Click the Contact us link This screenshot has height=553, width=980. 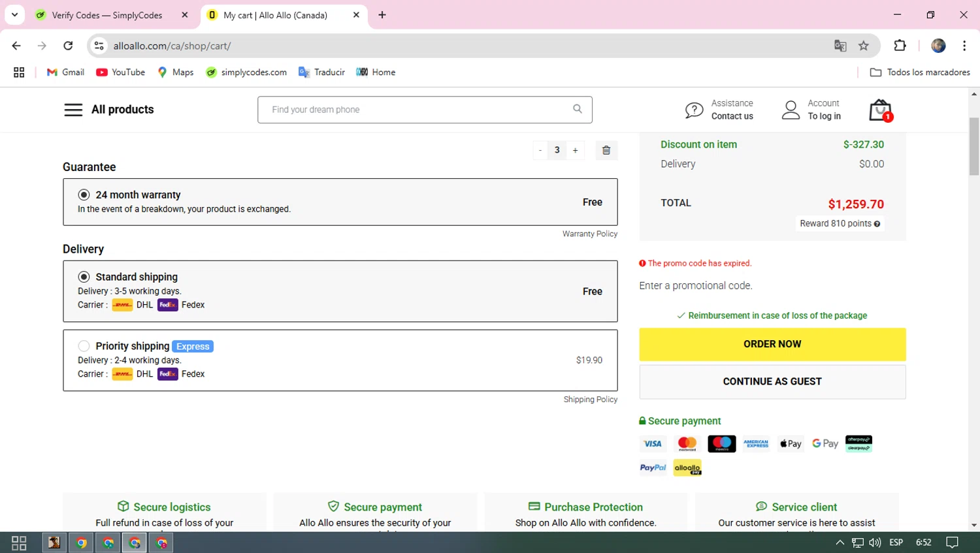[732, 116]
